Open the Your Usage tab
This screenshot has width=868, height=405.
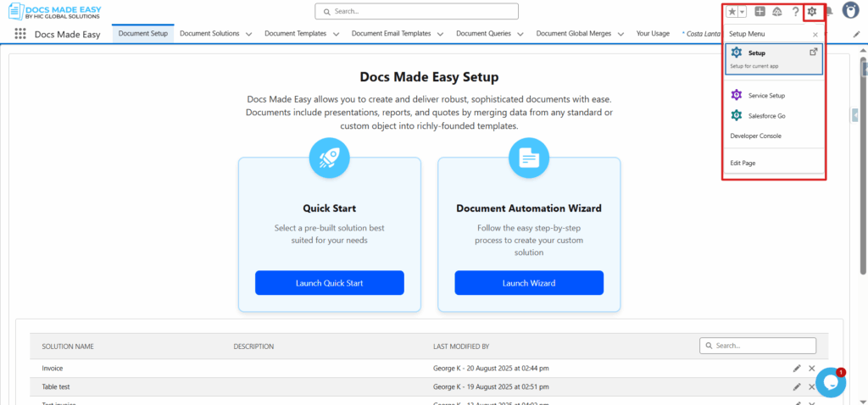(x=653, y=33)
